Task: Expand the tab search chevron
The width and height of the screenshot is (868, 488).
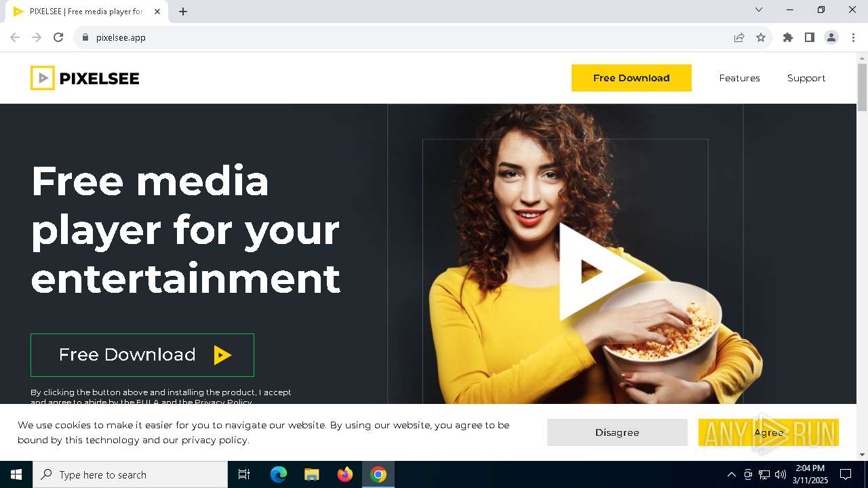Action: pyautogui.click(x=759, y=9)
